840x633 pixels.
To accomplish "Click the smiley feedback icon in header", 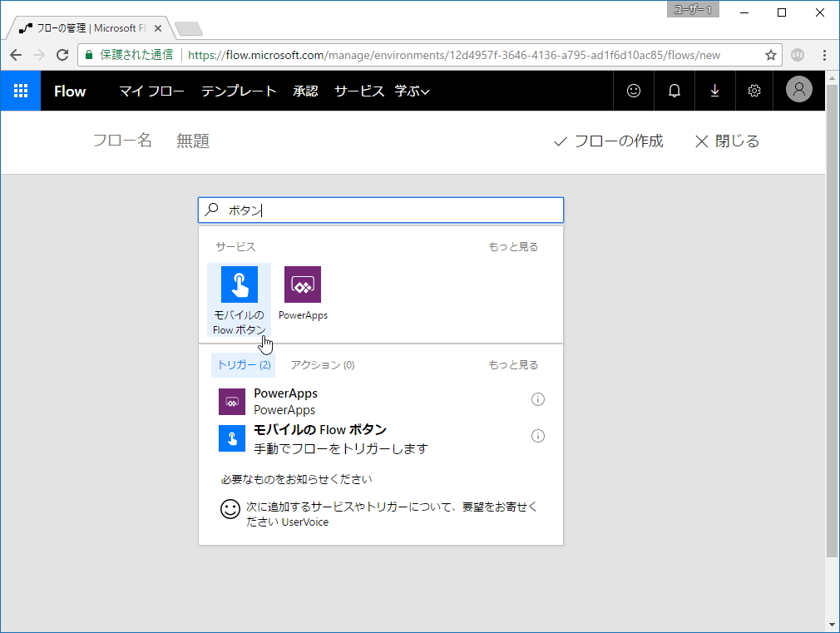I will (633, 91).
